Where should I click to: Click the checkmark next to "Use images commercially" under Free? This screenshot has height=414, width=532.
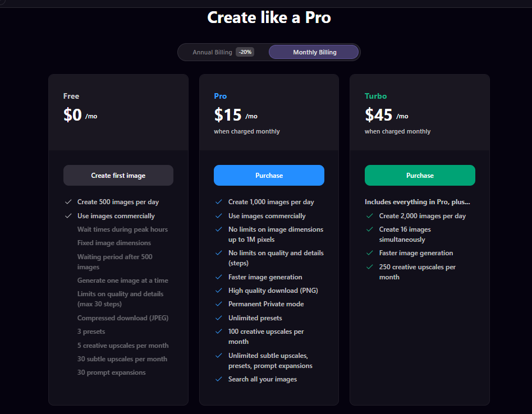tap(68, 215)
